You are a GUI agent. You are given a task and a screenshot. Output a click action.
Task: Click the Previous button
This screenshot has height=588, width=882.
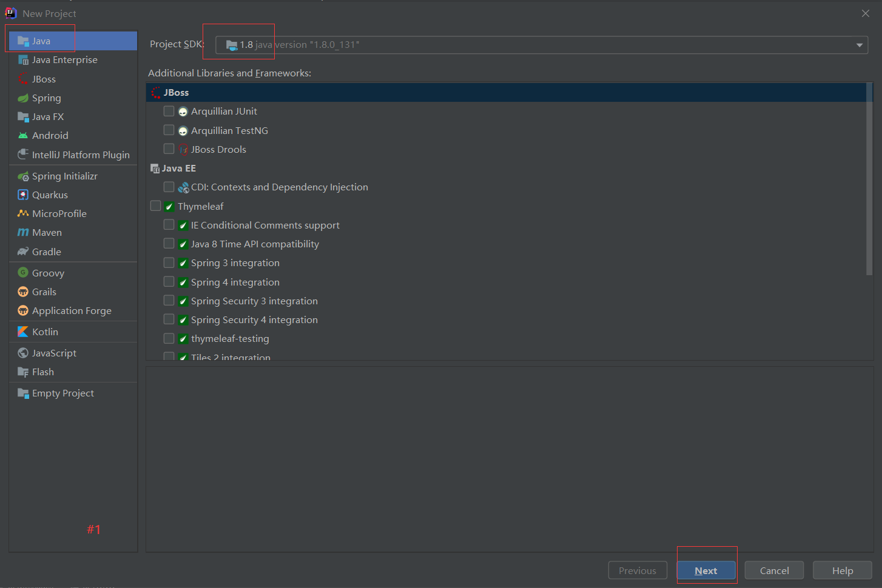[638, 570]
